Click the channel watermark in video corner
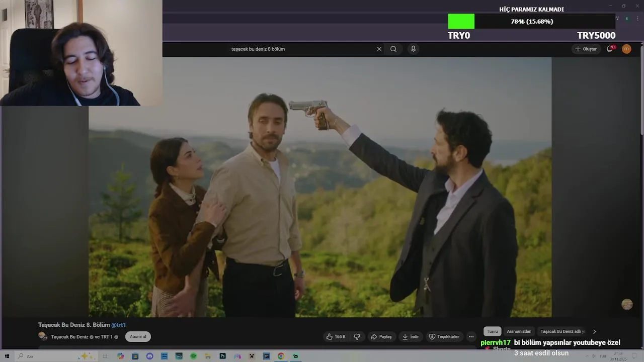This screenshot has width=644, height=362. pos(627,304)
